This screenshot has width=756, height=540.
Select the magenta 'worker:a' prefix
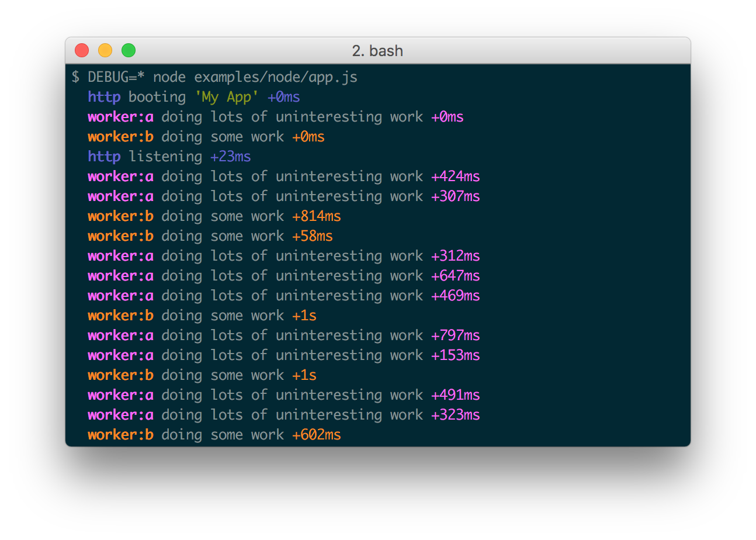(x=120, y=116)
